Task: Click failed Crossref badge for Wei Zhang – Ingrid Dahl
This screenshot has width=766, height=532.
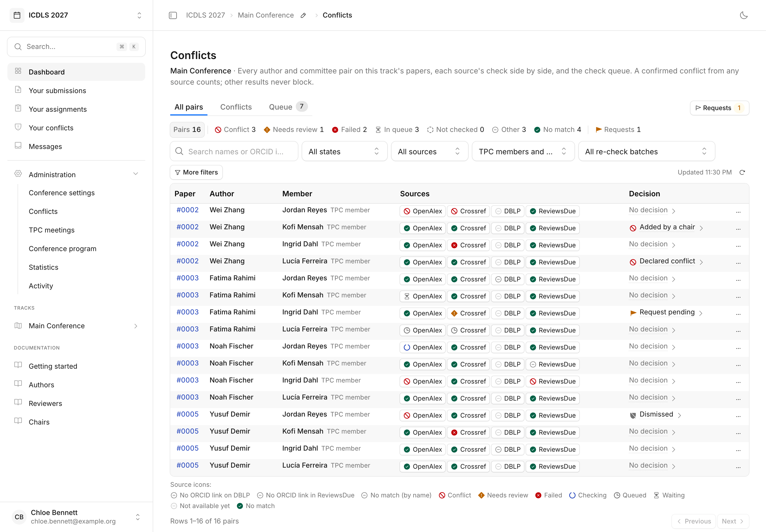Action: click(x=468, y=245)
